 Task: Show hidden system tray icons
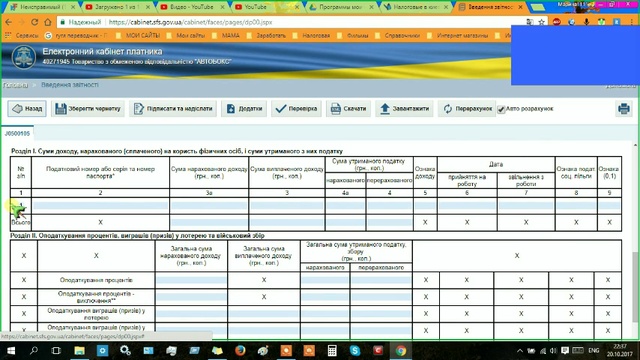(x=520, y=351)
